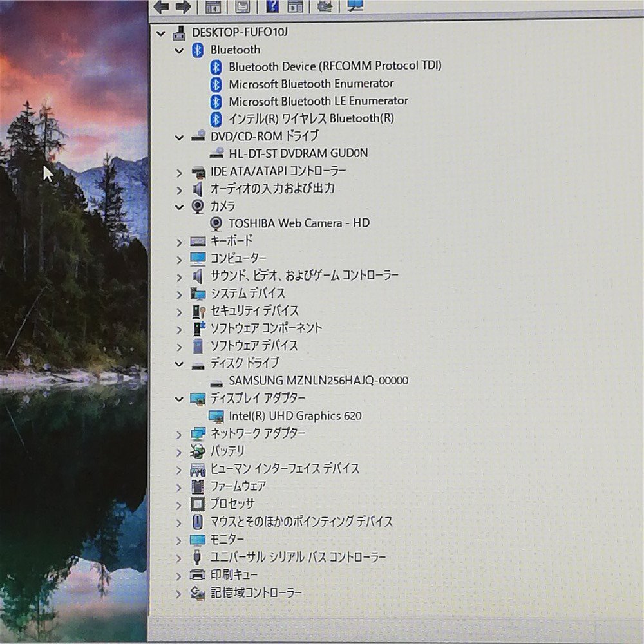Collapse the DVD/CD-ROM ドライブ category
The height and width of the screenshot is (644, 644).
[x=179, y=138]
